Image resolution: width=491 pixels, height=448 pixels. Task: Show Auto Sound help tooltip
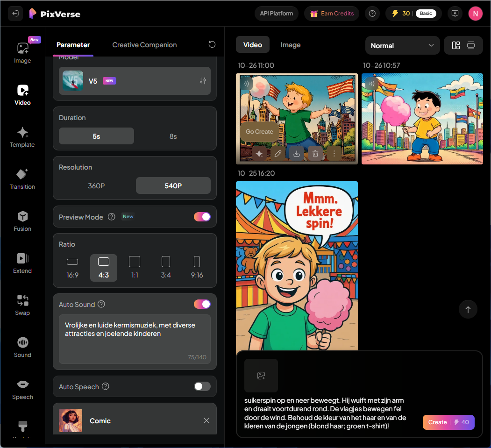(x=101, y=304)
